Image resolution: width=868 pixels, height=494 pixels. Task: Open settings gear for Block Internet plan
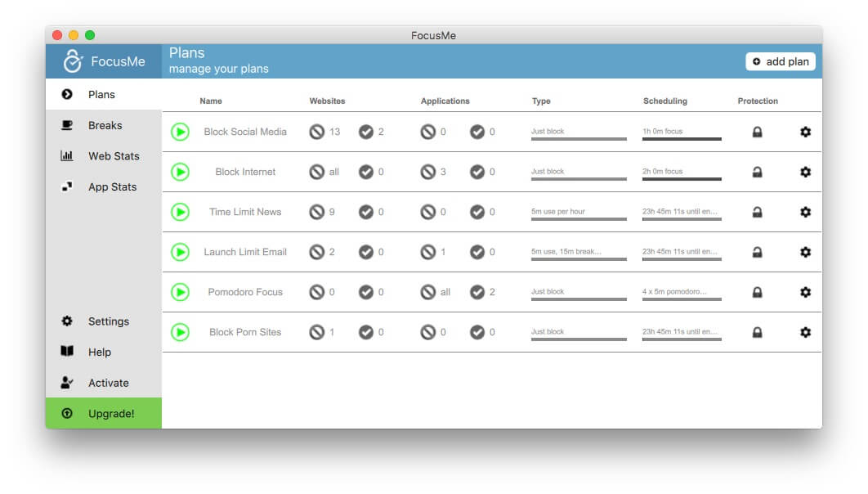pos(805,172)
